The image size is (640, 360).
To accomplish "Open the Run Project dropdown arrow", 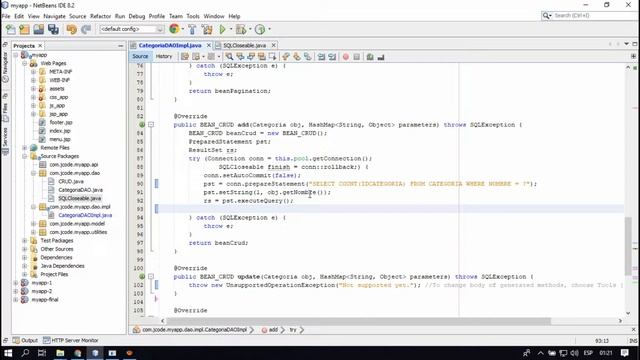I will coord(231,29).
